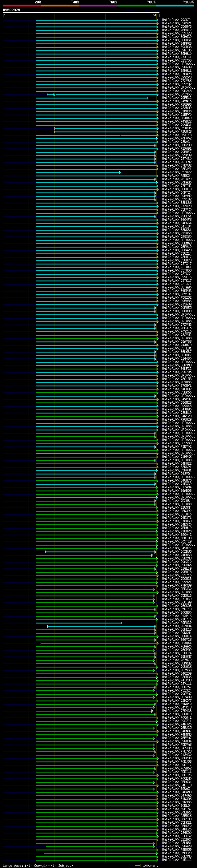The height and width of the screenshot is (868, 197).
Task: Click label UniRef100_Q0ZBU4
Action: [177, 626]
